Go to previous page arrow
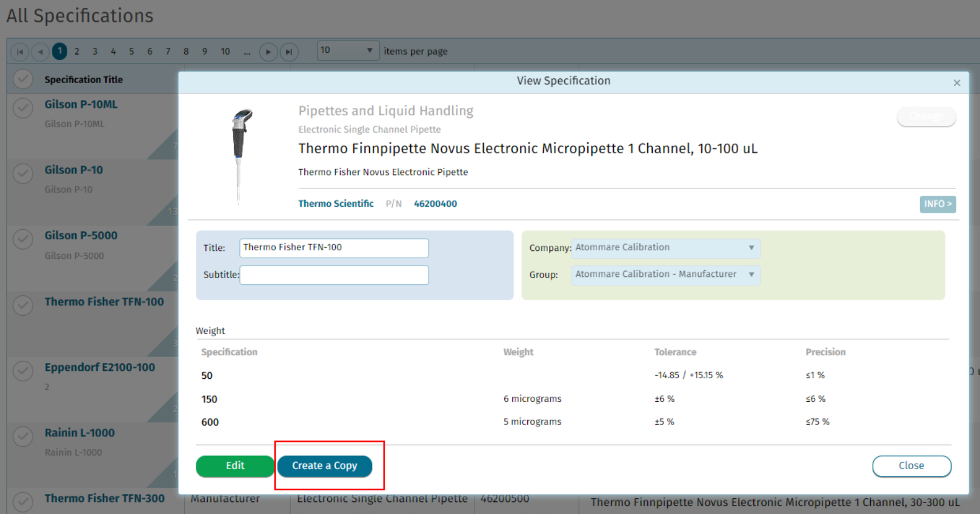Screen dimensions: 980x514 click(40, 52)
